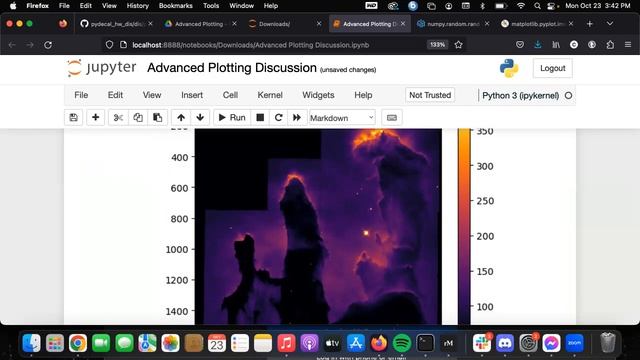The image size is (640, 360).
Task: Bookmark this page with the star icon
Action: point(458,45)
